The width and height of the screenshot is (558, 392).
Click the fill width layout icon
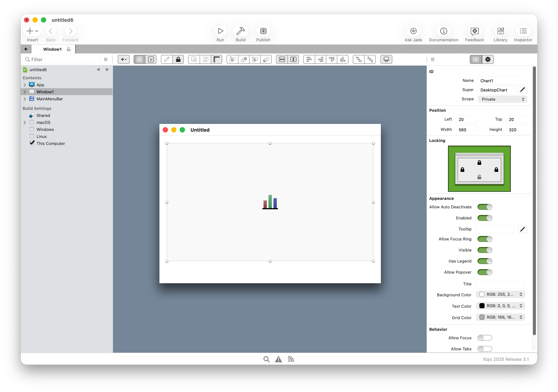pyautogui.click(x=282, y=60)
